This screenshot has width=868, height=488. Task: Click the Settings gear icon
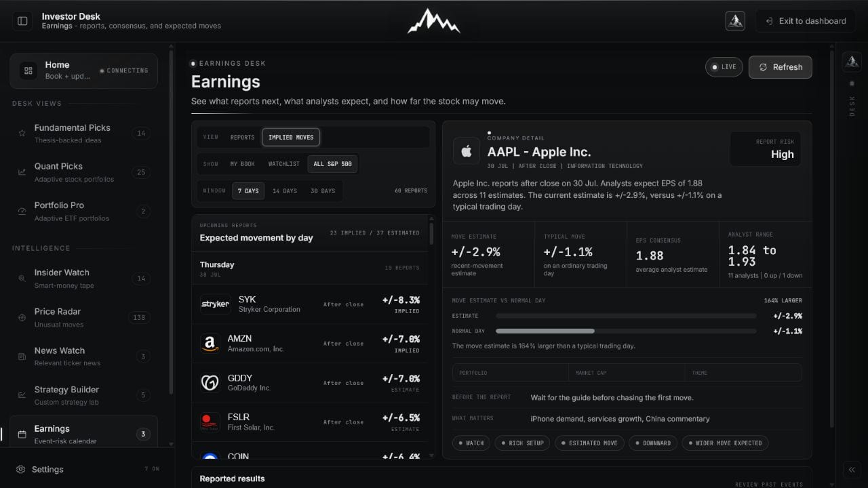21,469
